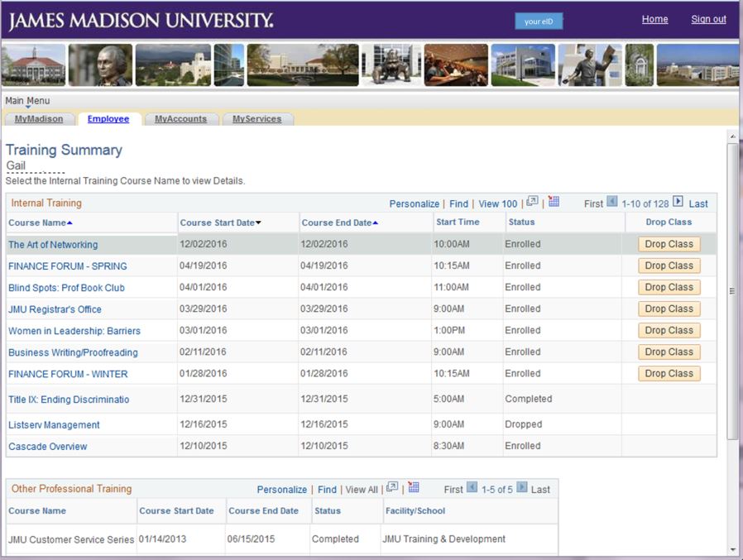Open Blind Spots: Prof Book Club details

tap(66, 288)
